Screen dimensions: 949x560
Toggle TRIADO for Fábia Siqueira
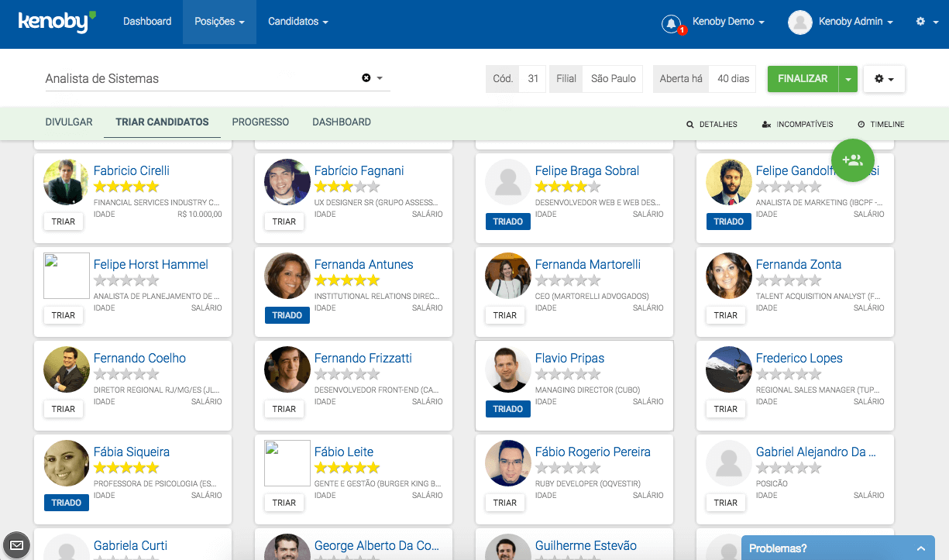click(67, 503)
